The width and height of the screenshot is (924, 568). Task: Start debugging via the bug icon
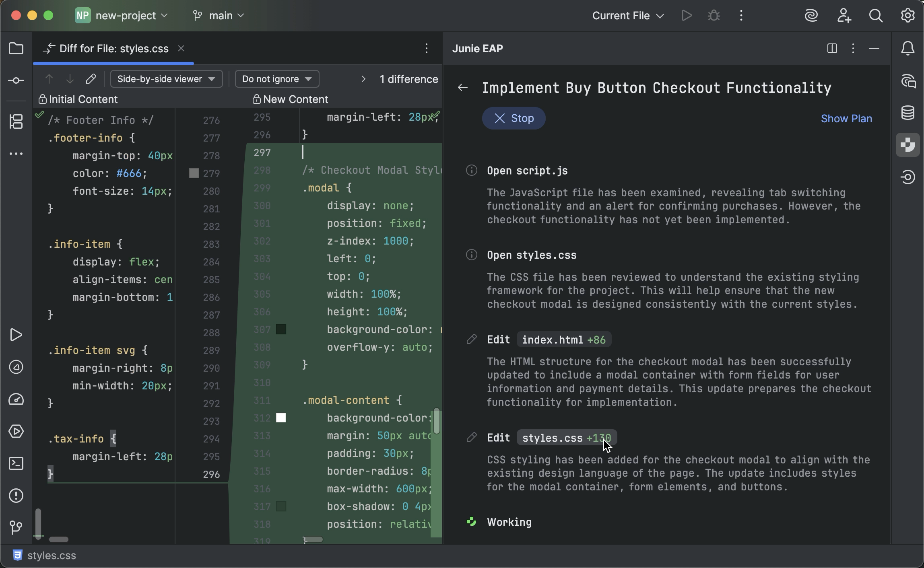[713, 15]
